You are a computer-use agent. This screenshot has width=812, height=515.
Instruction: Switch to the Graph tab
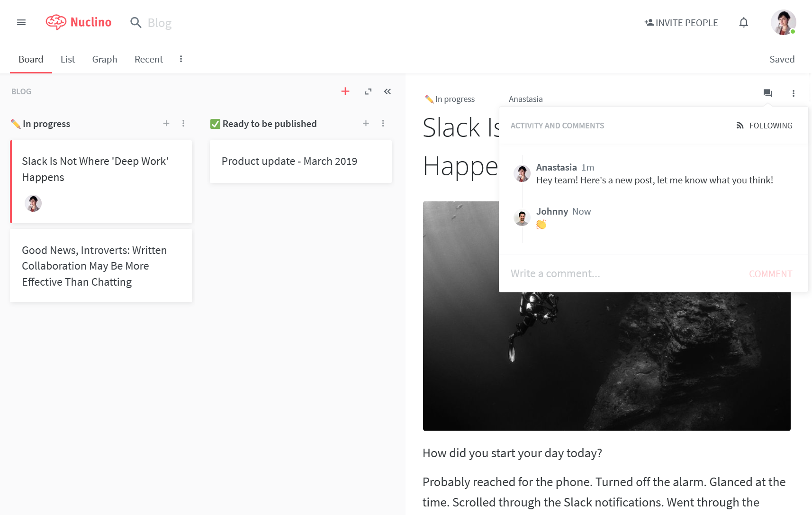[105, 59]
